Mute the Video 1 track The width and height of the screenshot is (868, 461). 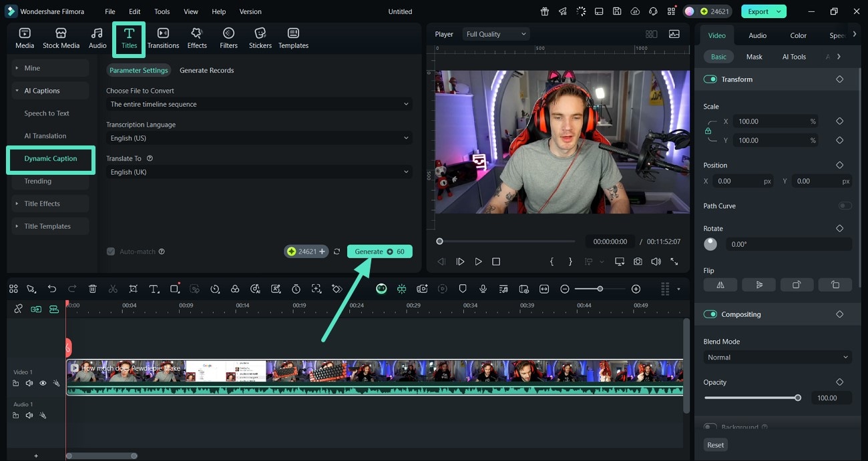29,383
